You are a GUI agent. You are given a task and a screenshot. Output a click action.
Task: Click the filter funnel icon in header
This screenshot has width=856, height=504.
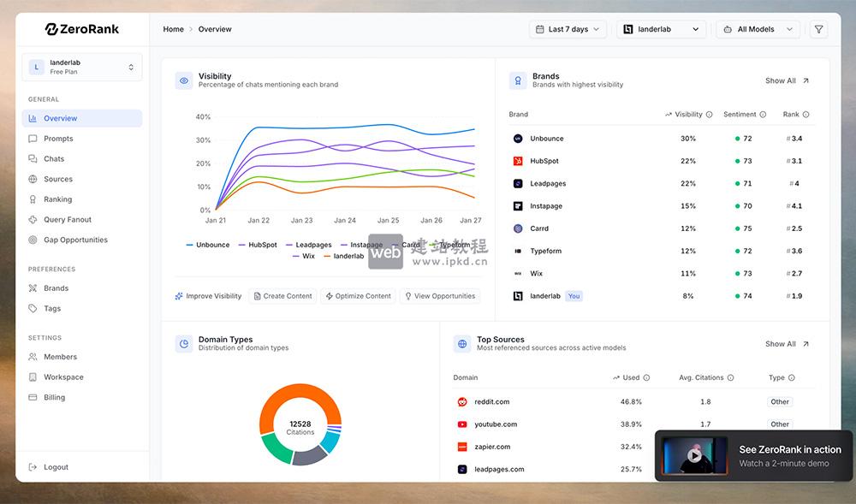click(x=819, y=29)
